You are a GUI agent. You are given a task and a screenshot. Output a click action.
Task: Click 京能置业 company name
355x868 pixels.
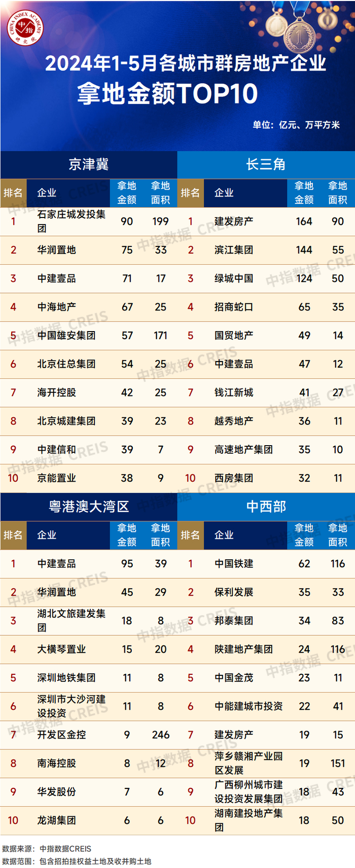click(x=56, y=478)
